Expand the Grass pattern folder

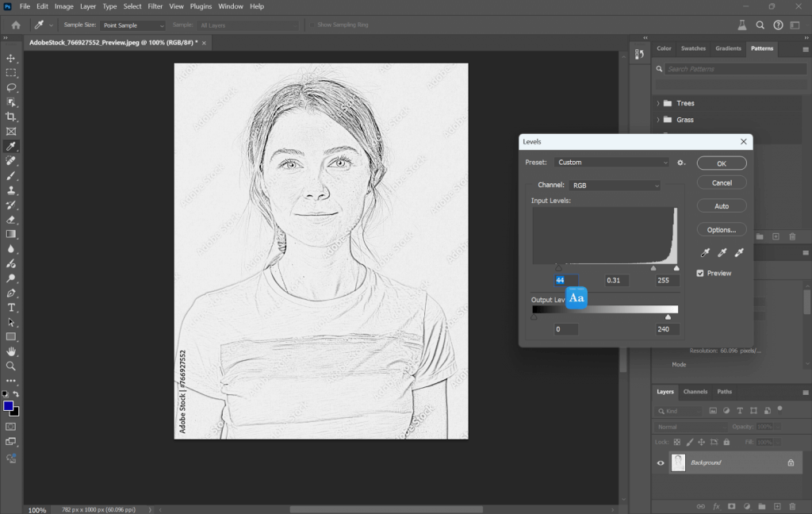[658, 120]
